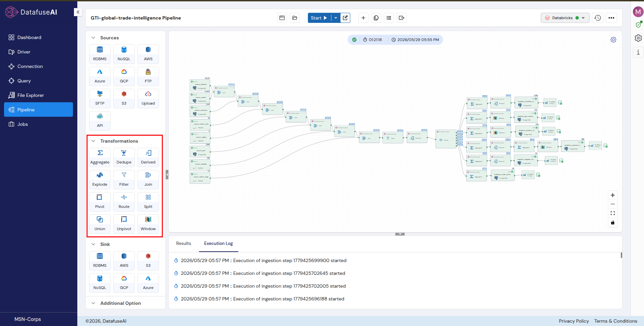The height and width of the screenshot is (326, 644).
Task: Select Join transformation
Action: (148, 179)
